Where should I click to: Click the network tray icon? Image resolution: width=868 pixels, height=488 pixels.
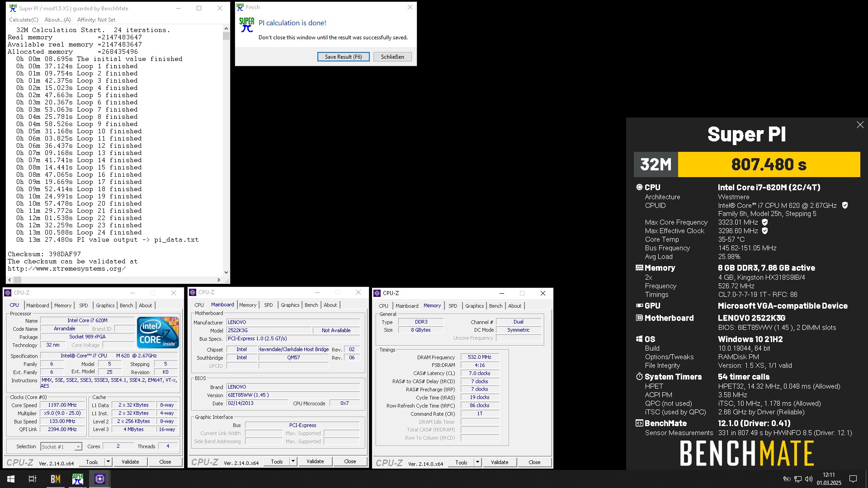tap(798, 479)
